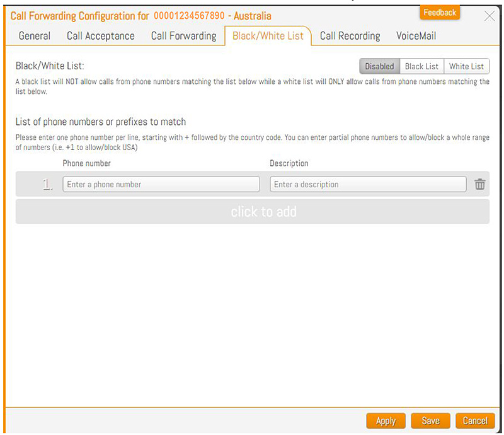Click the 'List of phone numbers or prefixes' heading
The height and width of the screenshot is (435, 504).
coord(101,122)
